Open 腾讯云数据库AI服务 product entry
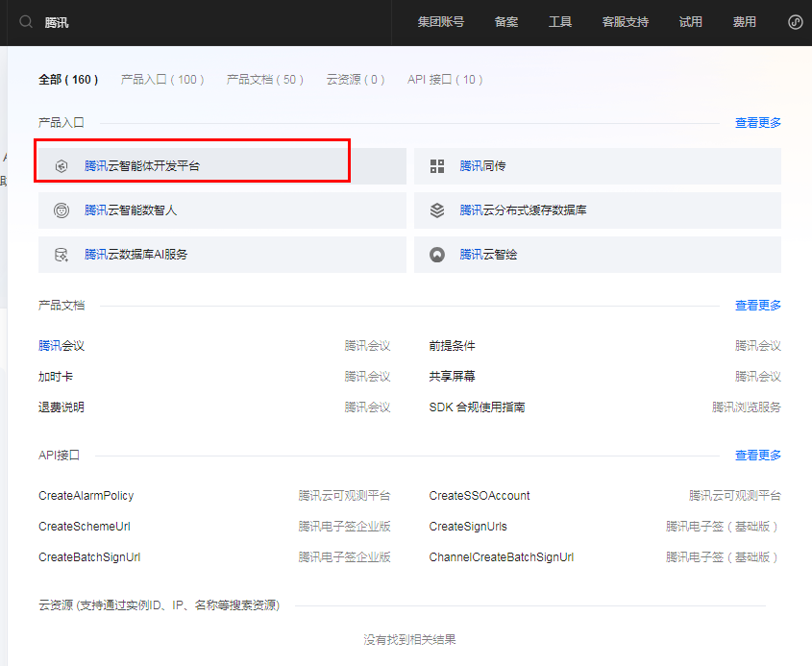This screenshot has height=666, width=812. pyautogui.click(x=222, y=255)
